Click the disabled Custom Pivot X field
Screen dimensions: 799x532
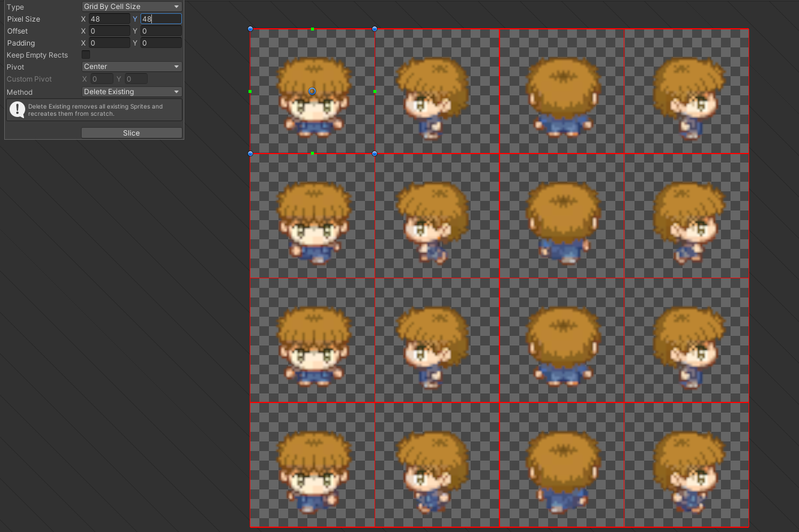coord(101,79)
